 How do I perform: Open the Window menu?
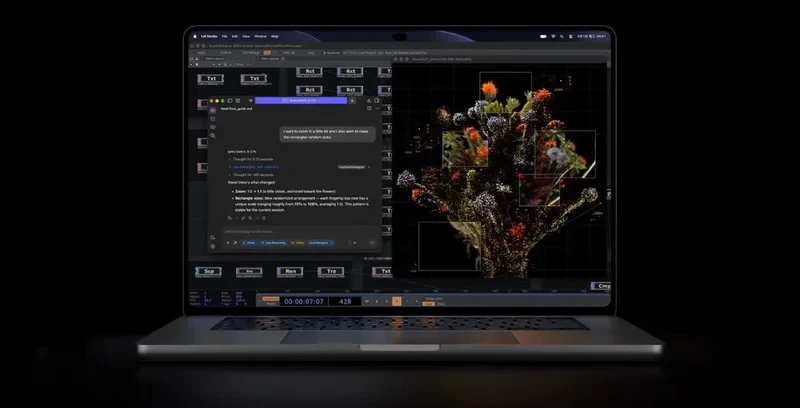260,36
